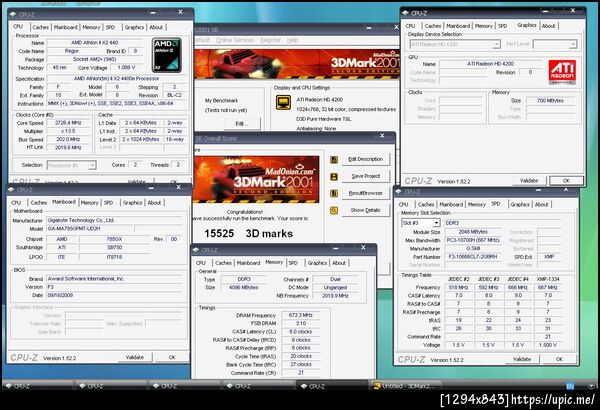
Task: Click the AMD Athlon II logo in the CPU window
Action: click(166, 55)
